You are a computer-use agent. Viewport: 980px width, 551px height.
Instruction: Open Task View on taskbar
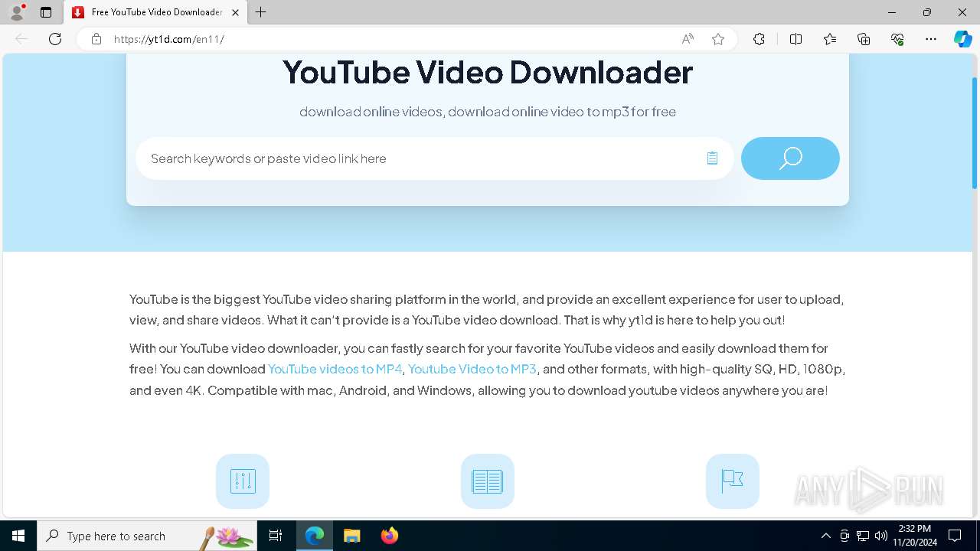point(276,536)
